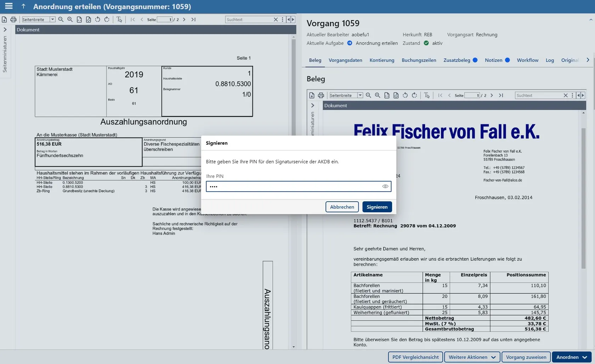Confirm the PIN with the Signieren button

pyautogui.click(x=377, y=207)
